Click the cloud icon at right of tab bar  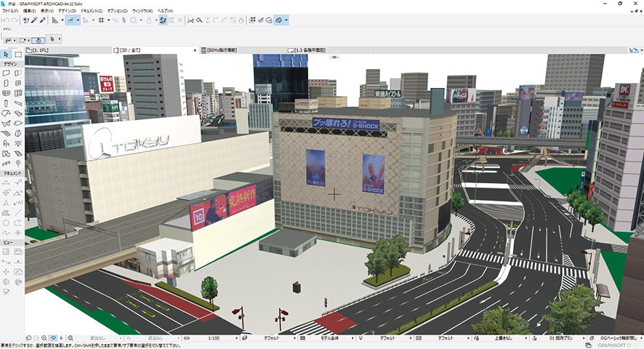point(634,50)
